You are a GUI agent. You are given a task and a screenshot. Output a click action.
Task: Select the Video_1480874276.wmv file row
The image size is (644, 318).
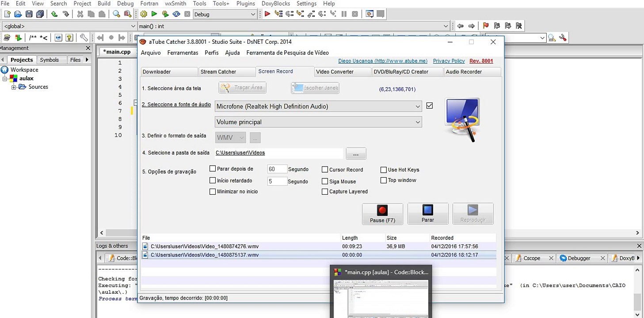tap(318, 246)
